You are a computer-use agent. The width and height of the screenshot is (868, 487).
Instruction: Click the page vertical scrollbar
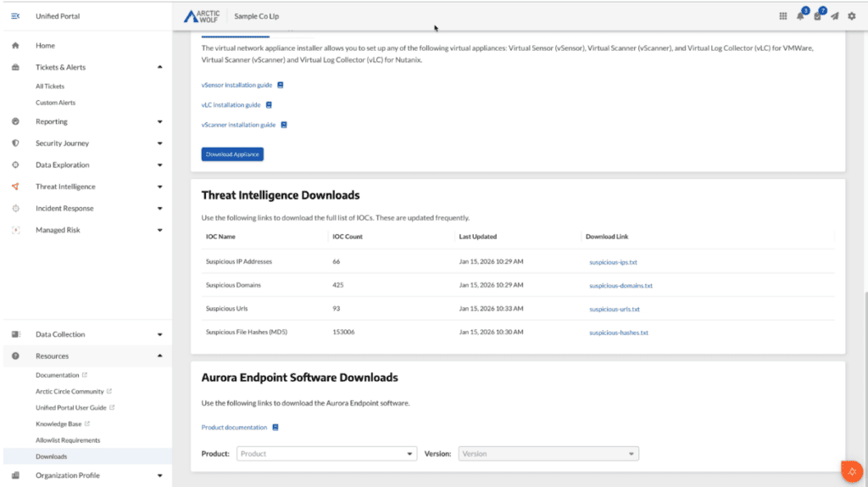coord(865,382)
